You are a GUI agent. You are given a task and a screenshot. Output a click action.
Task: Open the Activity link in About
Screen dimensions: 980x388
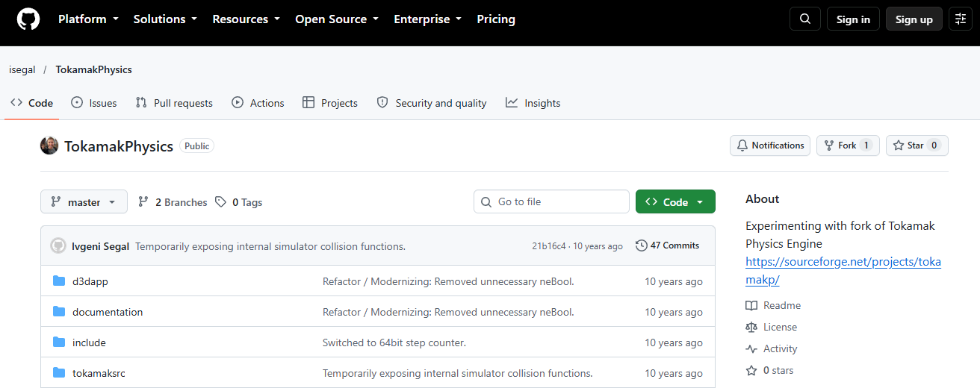(x=772, y=348)
